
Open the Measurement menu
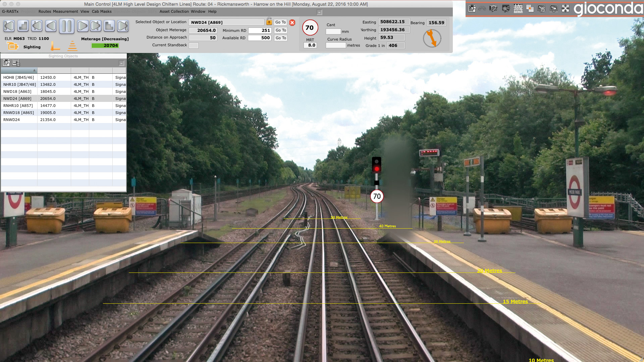click(65, 11)
